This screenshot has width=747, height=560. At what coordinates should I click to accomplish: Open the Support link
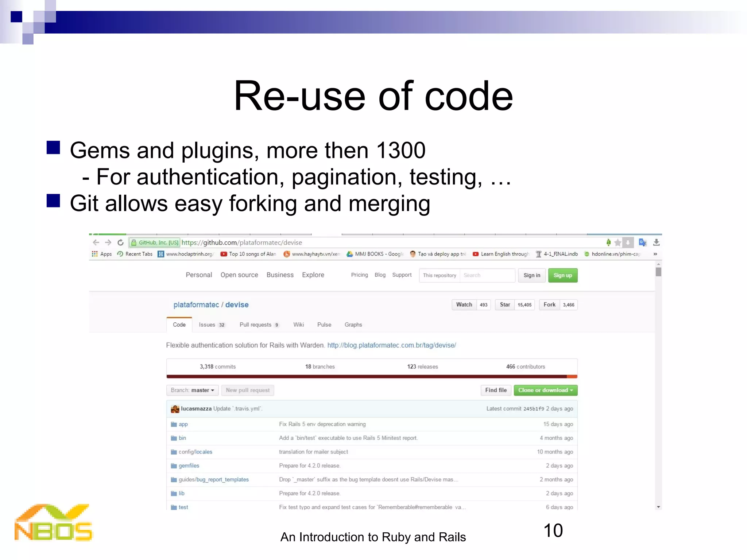pyautogui.click(x=402, y=275)
